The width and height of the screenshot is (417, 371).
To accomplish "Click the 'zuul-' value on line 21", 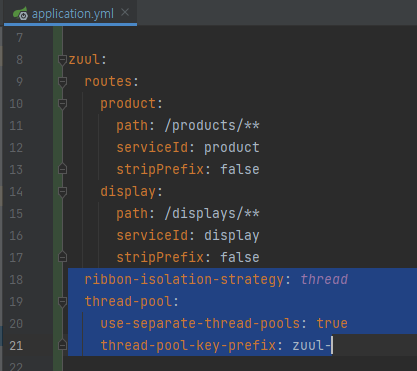I will point(312,346).
